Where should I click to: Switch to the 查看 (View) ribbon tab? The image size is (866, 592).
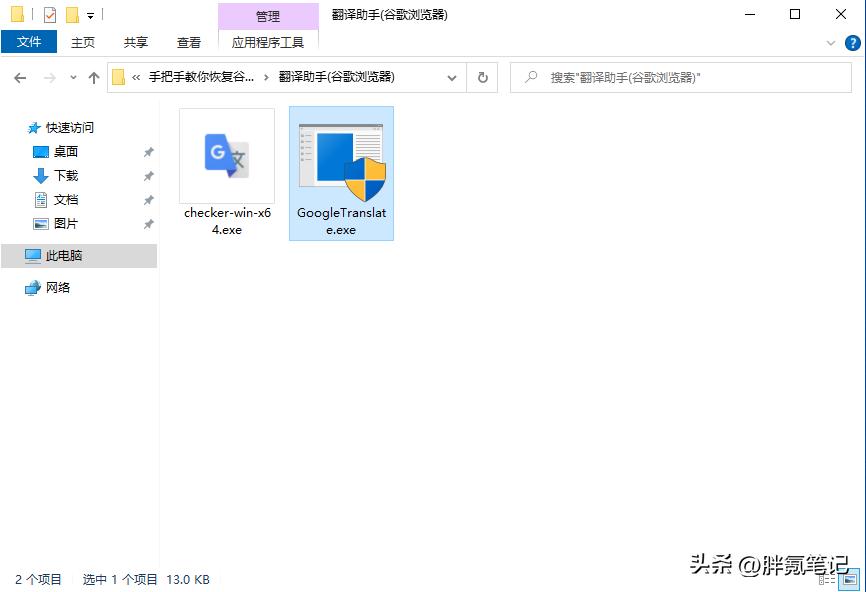click(189, 42)
